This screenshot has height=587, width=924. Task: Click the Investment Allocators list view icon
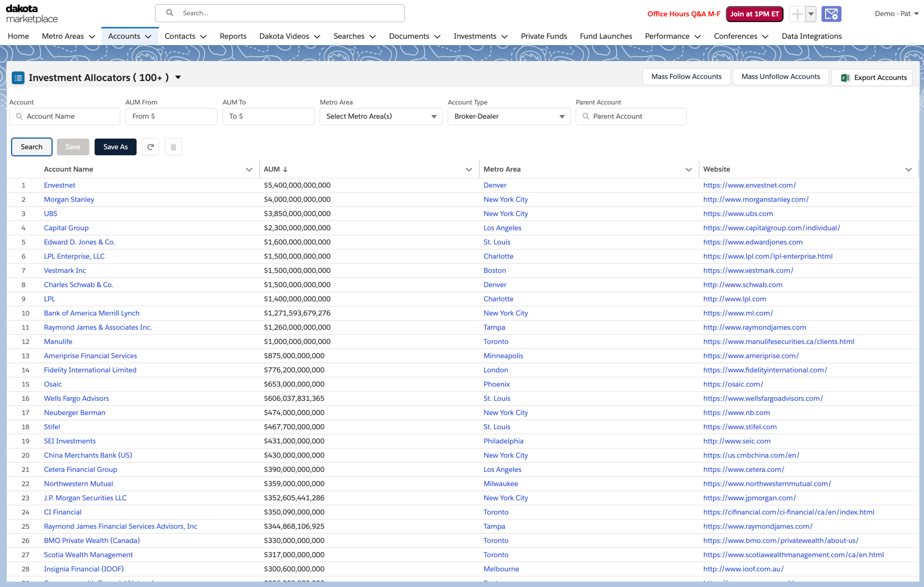point(18,78)
